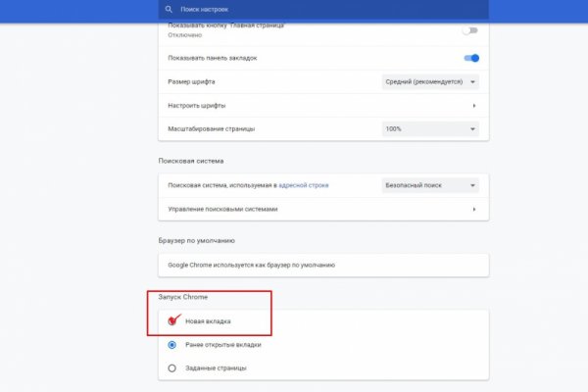Enable the "Главная страница" button toggle
This screenshot has height=392, width=588.
pyautogui.click(x=470, y=30)
